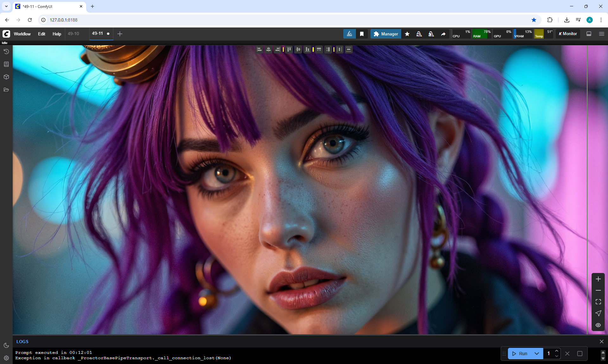608x364 pixels.
Task: Open the Workflow menu
Action: (22, 34)
